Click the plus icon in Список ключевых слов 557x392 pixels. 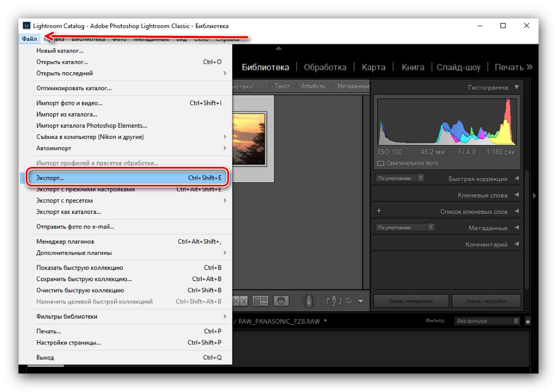[378, 211]
